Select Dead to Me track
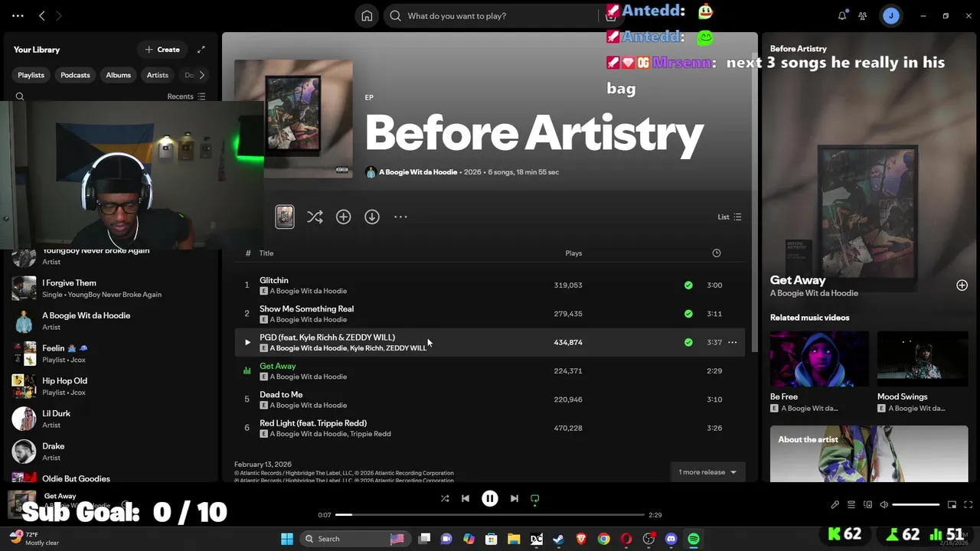 pos(281,395)
